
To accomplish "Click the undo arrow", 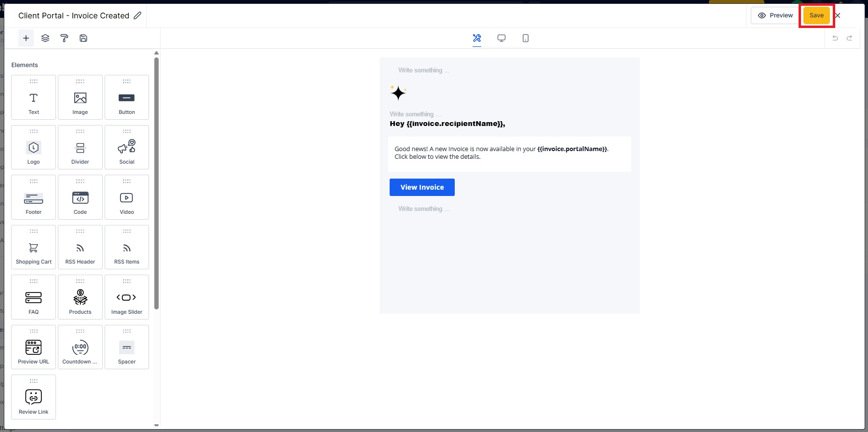I will pyautogui.click(x=835, y=38).
